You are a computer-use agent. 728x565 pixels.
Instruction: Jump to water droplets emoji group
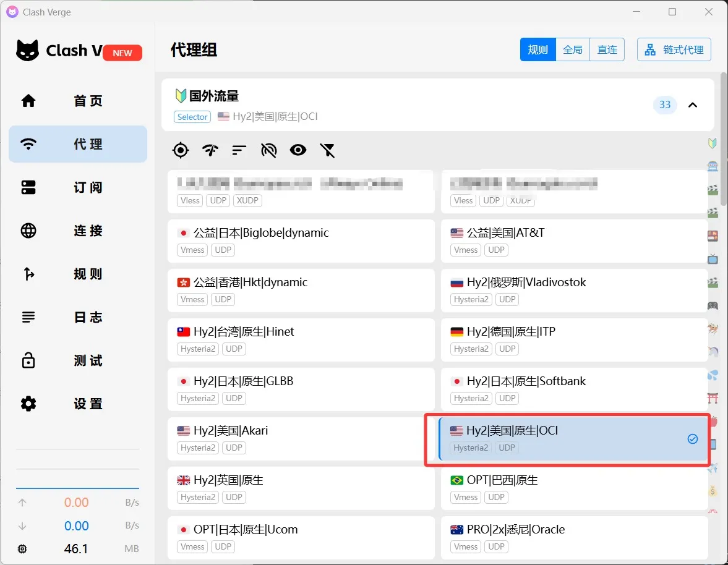click(713, 375)
